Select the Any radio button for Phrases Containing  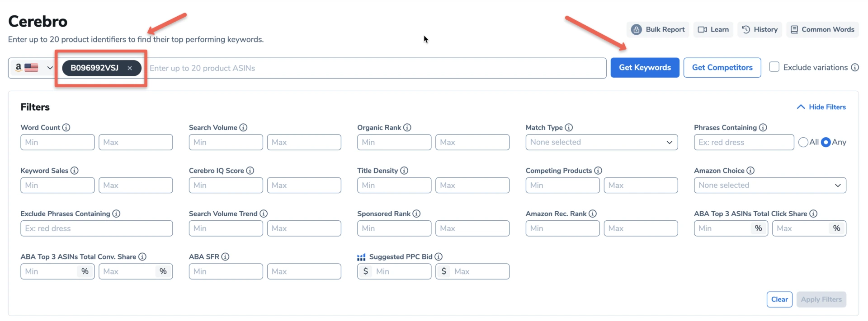pyautogui.click(x=826, y=142)
